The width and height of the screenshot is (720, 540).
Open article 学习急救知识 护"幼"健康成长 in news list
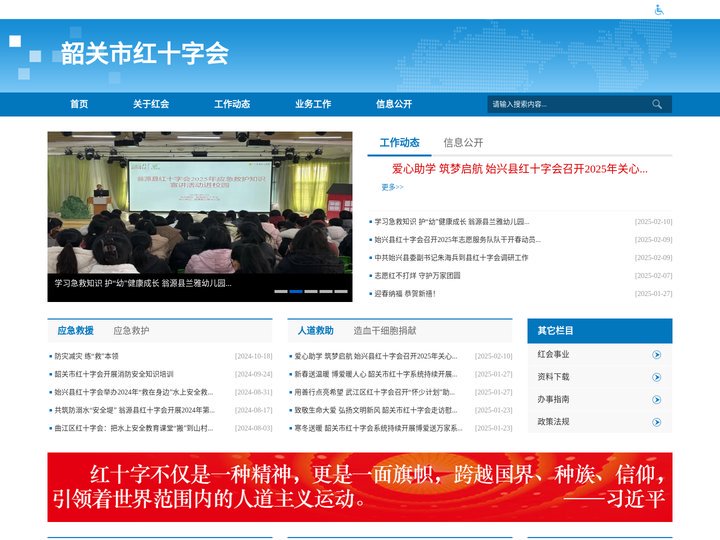coord(452,222)
